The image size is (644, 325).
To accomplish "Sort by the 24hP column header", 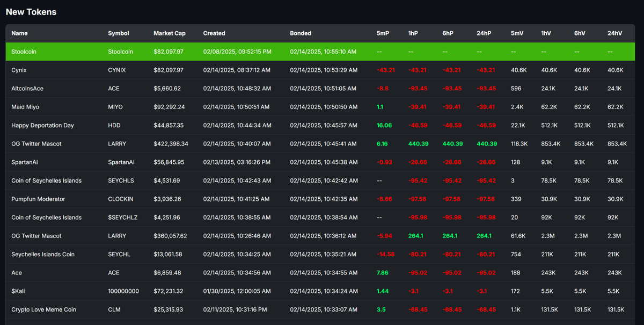I will (x=484, y=33).
